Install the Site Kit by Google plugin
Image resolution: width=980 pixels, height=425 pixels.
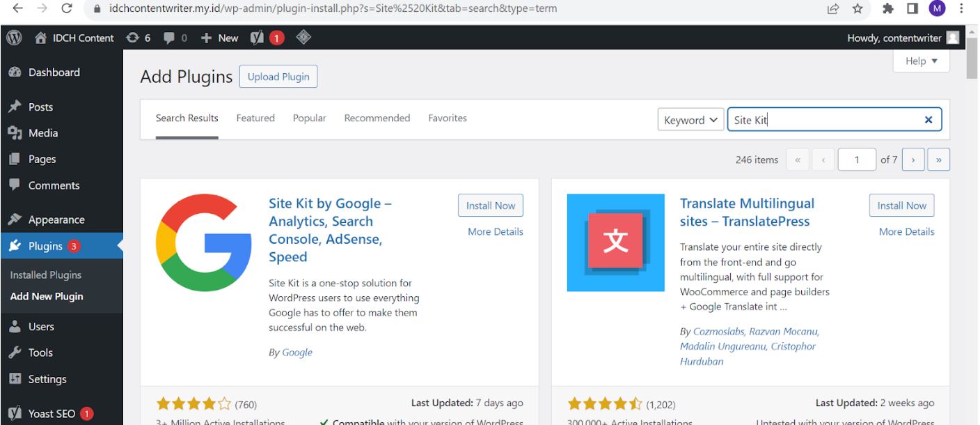click(x=490, y=206)
